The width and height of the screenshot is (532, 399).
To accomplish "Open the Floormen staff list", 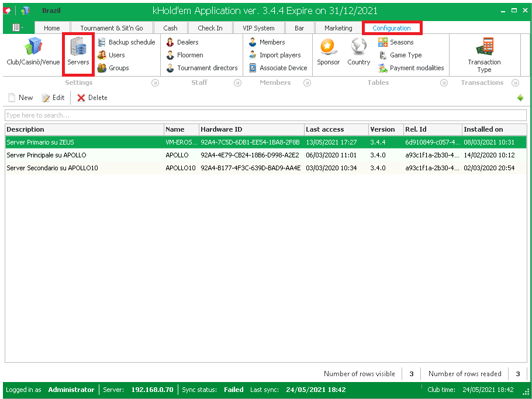I will pos(185,55).
